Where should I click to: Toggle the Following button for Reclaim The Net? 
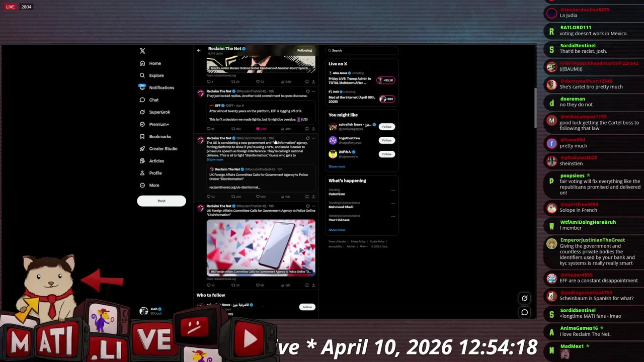point(304,50)
